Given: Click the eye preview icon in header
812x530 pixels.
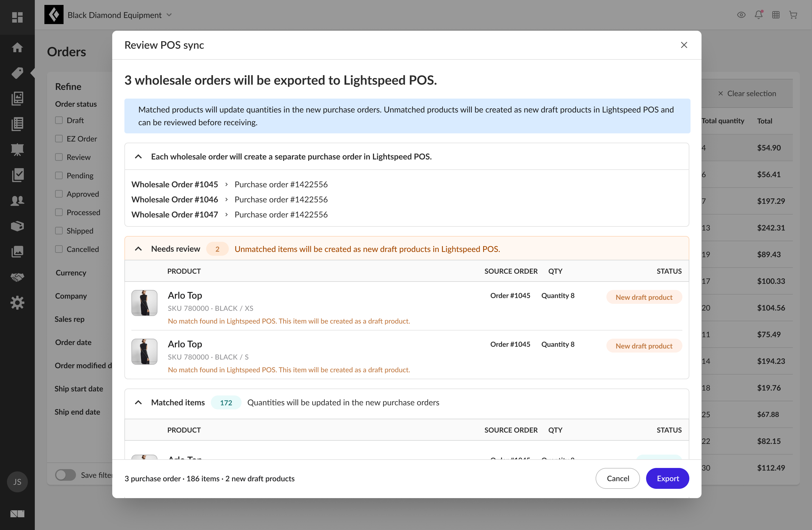Looking at the screenshot, I should (x=741, y=15).
